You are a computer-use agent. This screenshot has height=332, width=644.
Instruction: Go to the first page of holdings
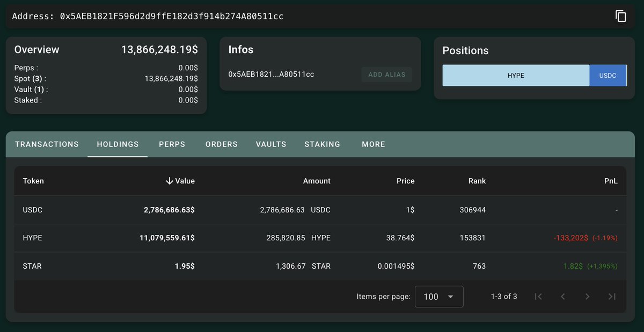(539, 297)
